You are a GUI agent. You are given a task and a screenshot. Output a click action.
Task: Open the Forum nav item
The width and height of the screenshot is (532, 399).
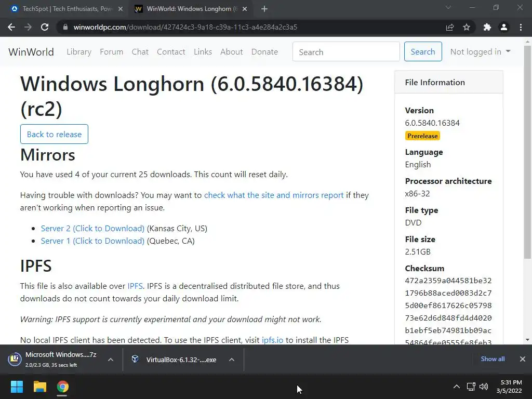(111, 52)
